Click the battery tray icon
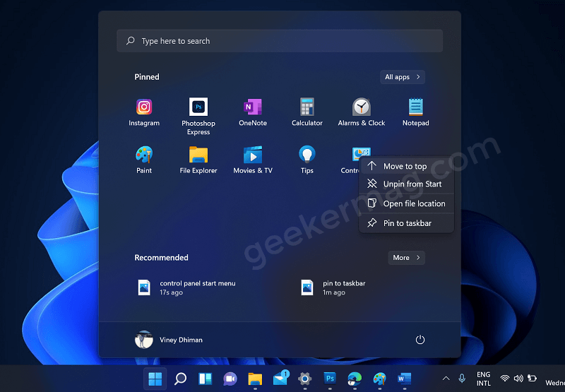 point(532,379)
